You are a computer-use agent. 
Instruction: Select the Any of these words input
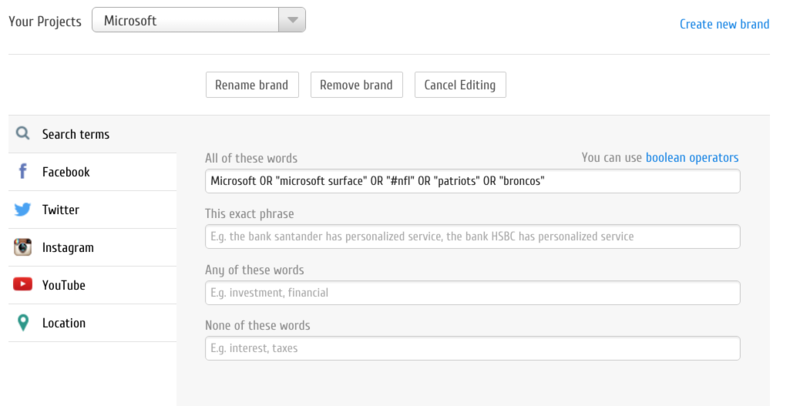(472, 293)
